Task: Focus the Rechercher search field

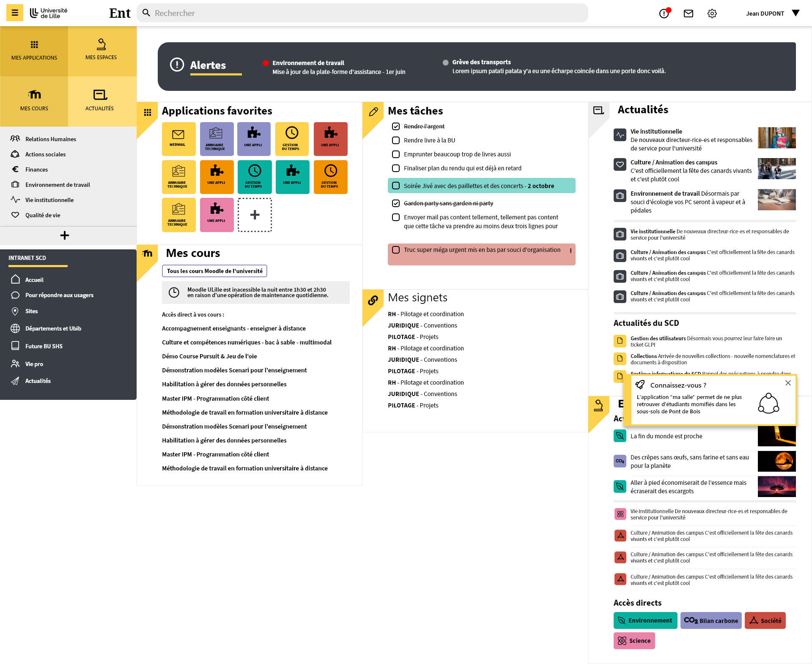Action: (362, 13)
